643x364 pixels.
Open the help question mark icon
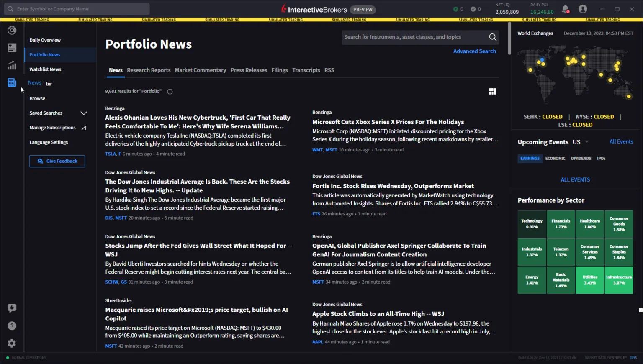coord(12,326)
